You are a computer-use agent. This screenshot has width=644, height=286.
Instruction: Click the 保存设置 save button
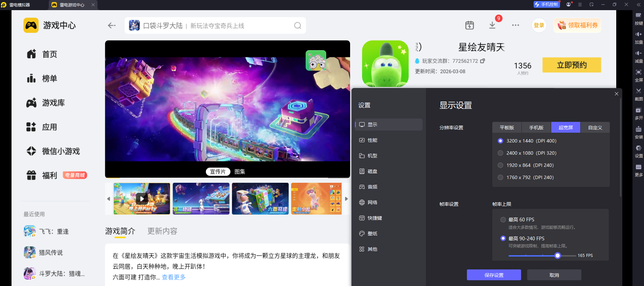coord(494,275)
